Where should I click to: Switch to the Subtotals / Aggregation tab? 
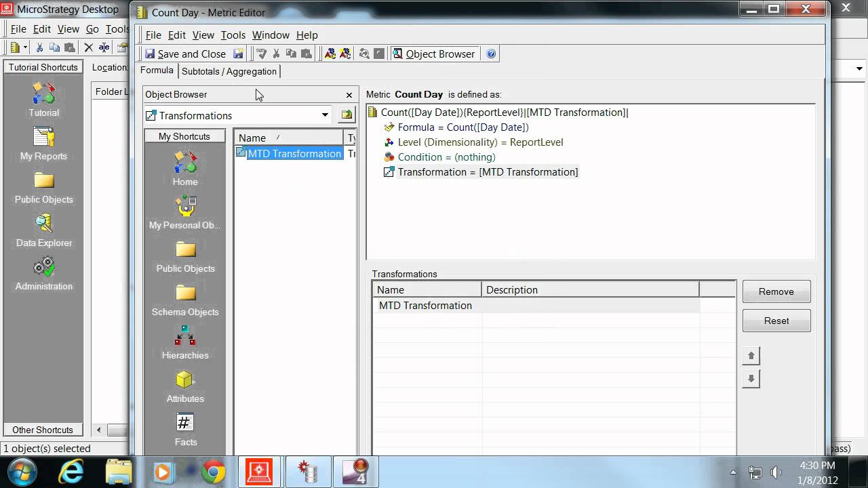[x=229, y=71]
